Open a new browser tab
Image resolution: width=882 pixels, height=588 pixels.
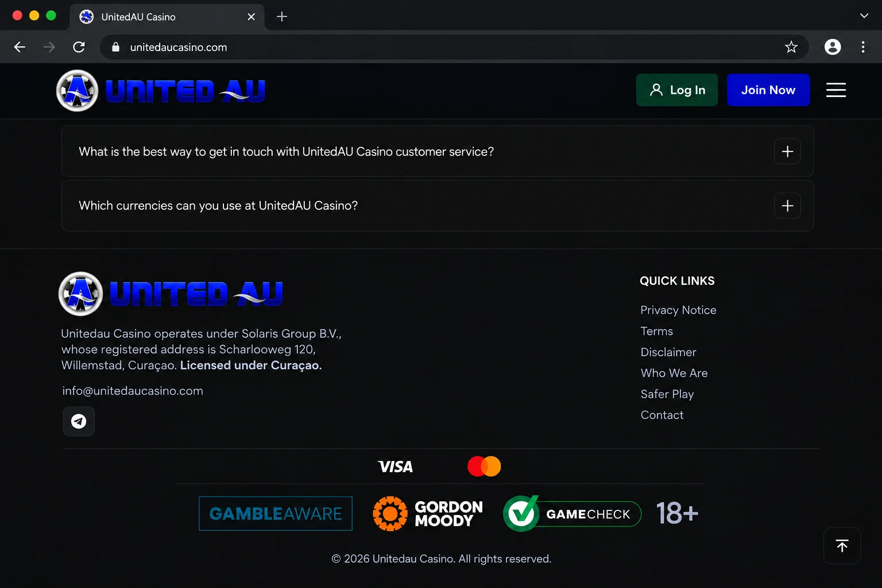click(282, 17)
